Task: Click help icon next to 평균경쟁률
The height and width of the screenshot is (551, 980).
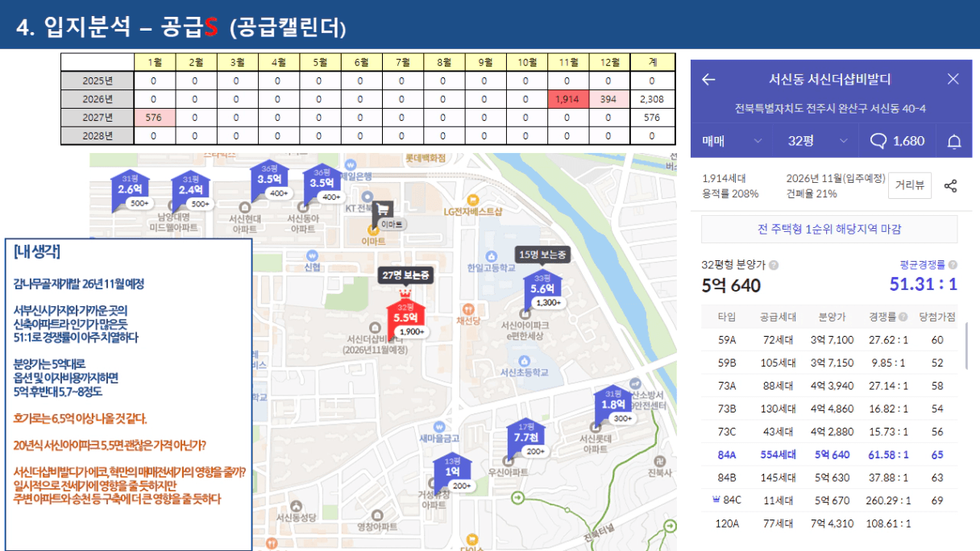Action: click(953, 264)
